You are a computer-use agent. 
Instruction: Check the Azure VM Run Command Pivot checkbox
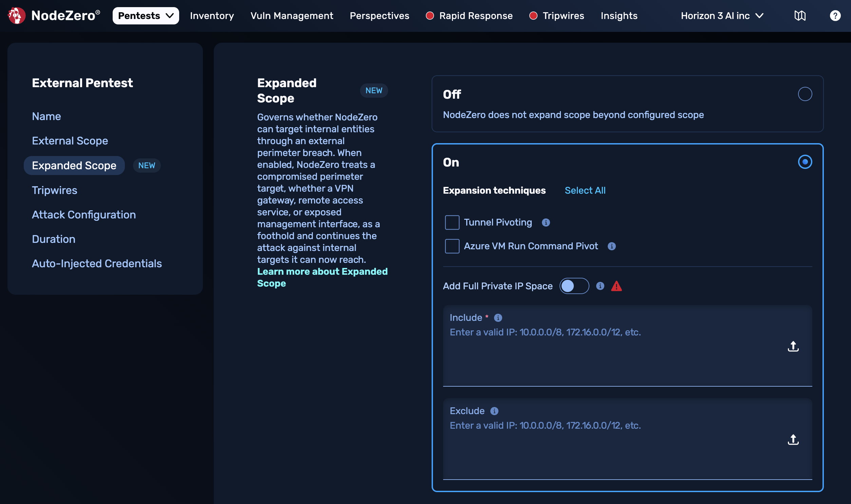point(452,246)
